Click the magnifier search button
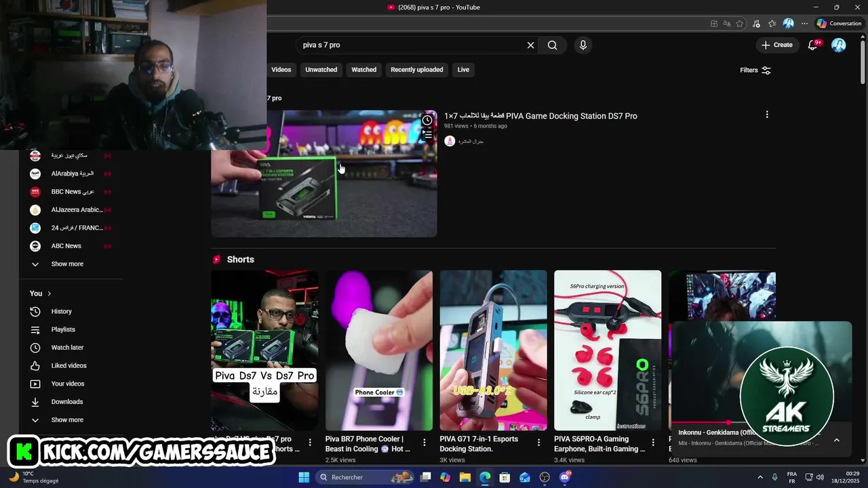The width and height of the screenshot is (868, 488). point(553,45)
